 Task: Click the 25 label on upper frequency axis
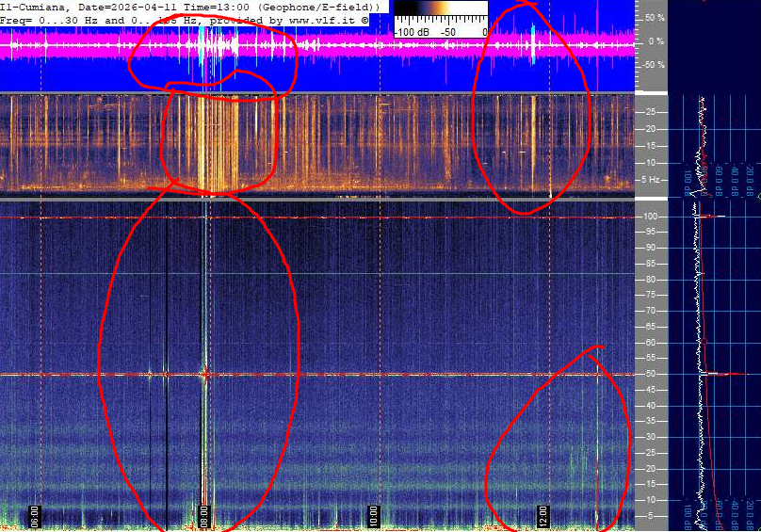(x=652, y=112)
